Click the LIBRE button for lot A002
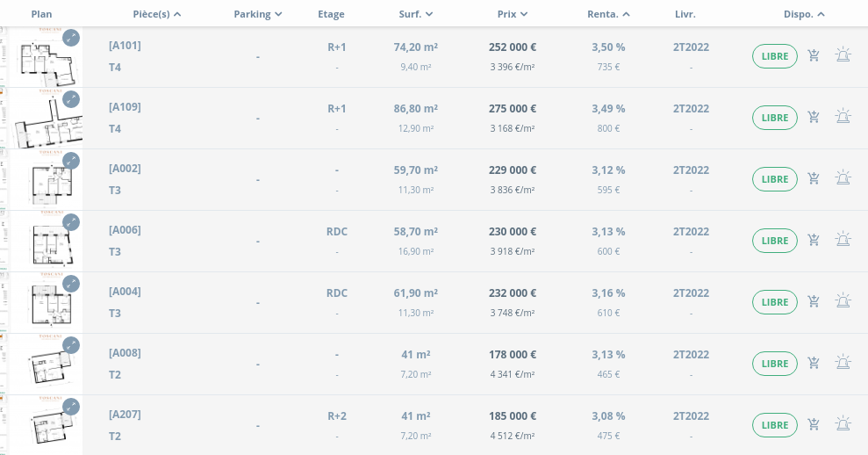Viewport: 868px width, 455px height. (x=774, y=179)
